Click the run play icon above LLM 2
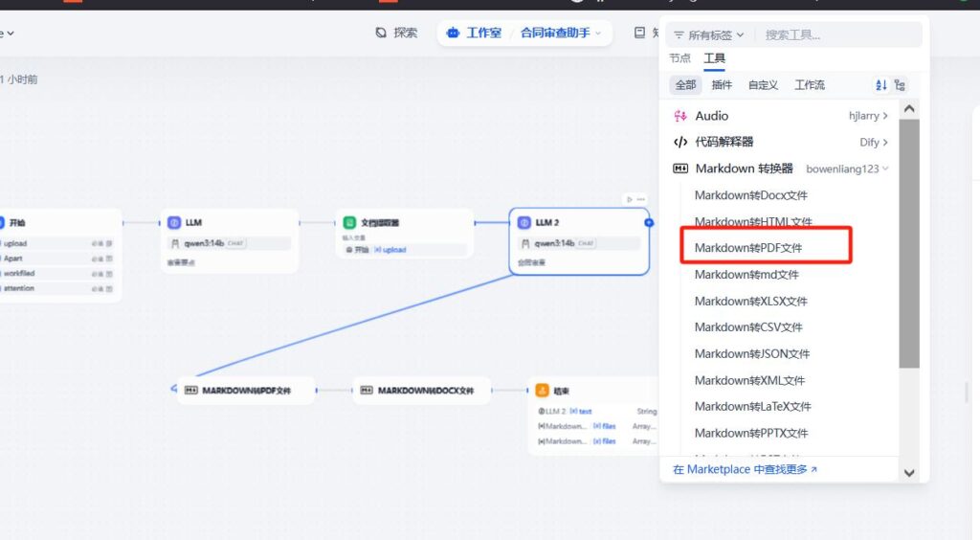980x540 pixels. coord(629,199)
